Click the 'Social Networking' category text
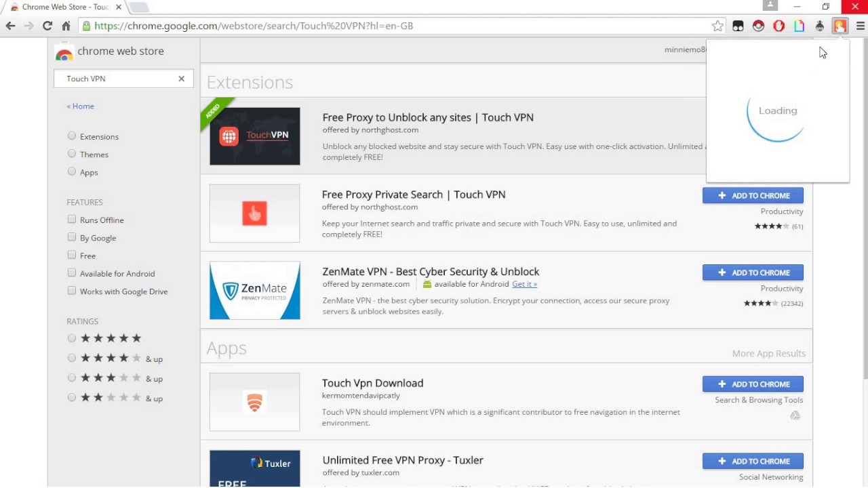Image resolution: width=868 pixels, height=488 pixels. tap(771, 477)
